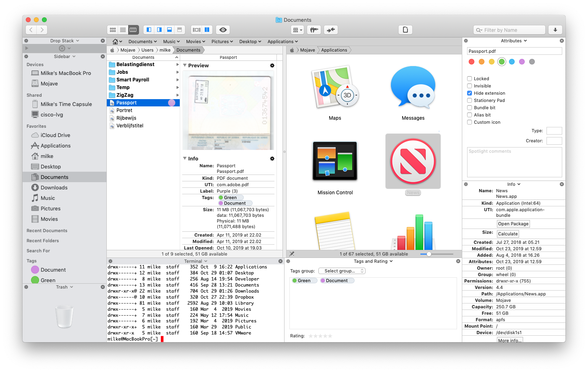Click the back navigation arrow
Screen dimensions: 588x372
[x=31, y=30]
